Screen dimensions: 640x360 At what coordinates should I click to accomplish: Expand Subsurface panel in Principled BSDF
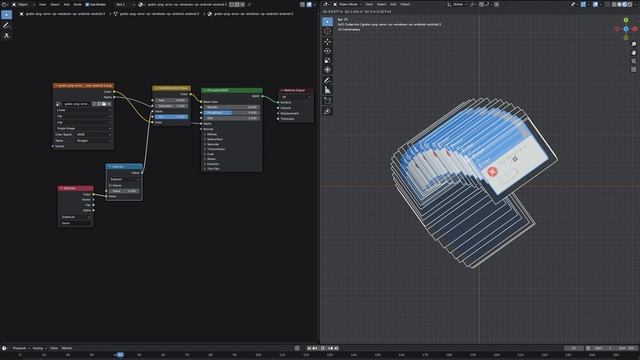click(x=214, y=139)
